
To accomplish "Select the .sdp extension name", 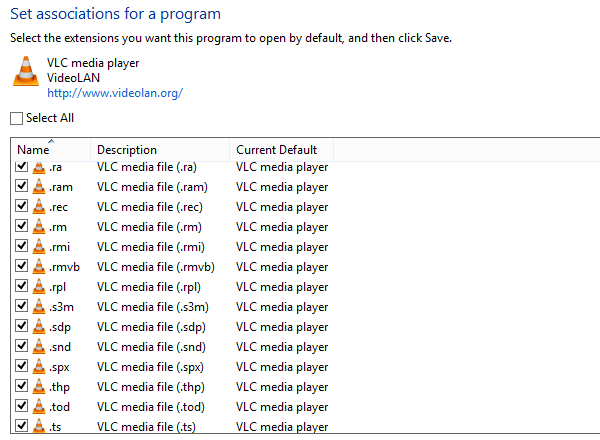I will pyautogui.click(x=60, y=327).
